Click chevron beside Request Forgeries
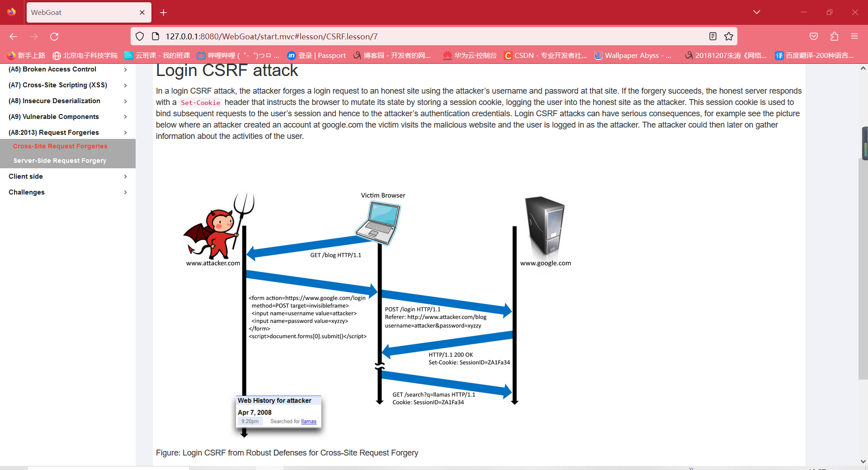This screenshot has width=868, height=470. point(125,133)
